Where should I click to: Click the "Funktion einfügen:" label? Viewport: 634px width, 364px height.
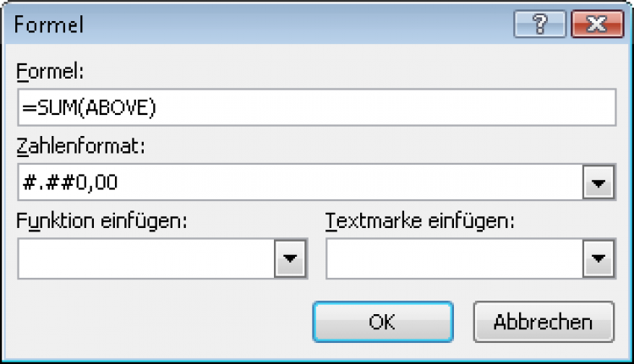pos(101,222)
